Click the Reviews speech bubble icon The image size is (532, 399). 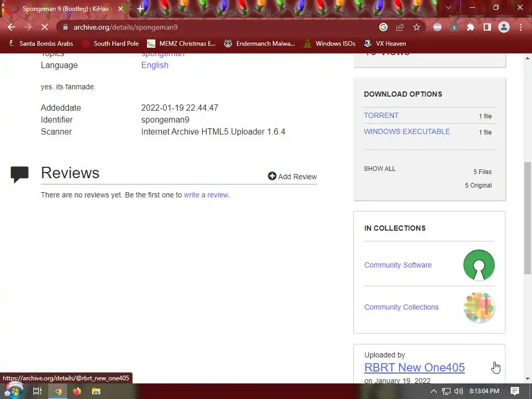20,175
